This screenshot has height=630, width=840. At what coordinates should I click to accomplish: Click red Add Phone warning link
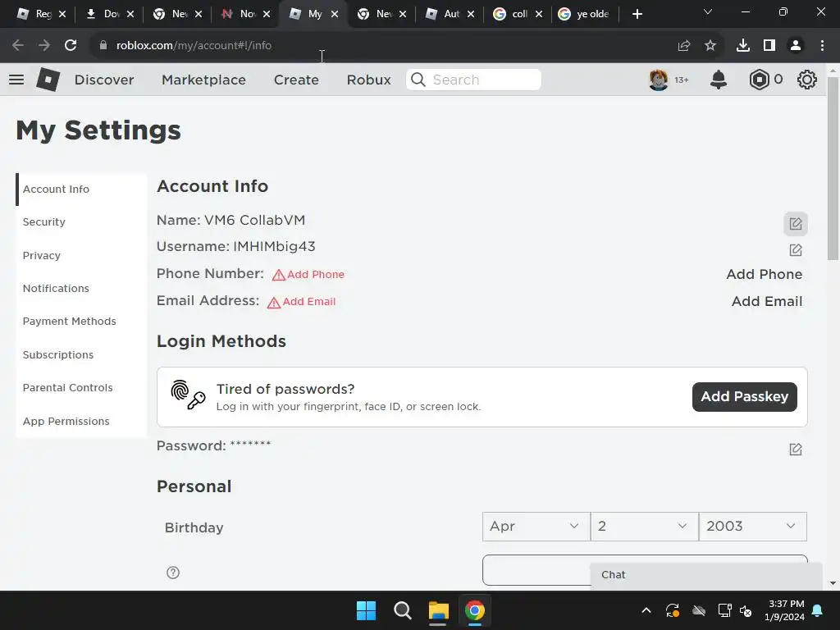point(308,274)
